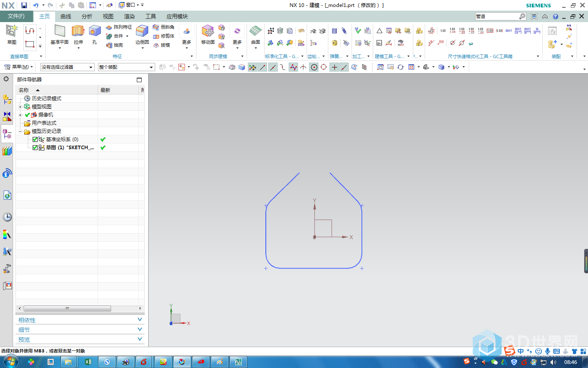
Task: Select the 用户表达式 tree item
Action: [x=44, y=123]
